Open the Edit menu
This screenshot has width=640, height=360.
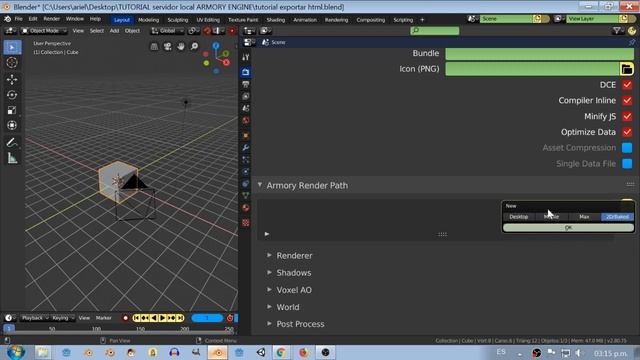(33, 19)
